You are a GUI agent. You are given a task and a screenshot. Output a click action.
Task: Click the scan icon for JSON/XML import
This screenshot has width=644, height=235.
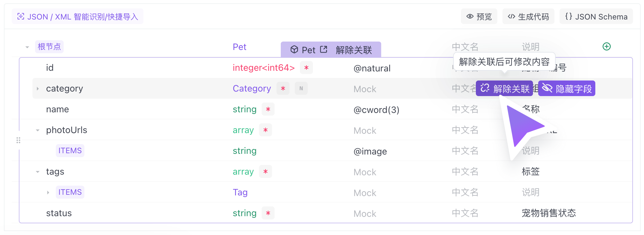pos(21,17)
